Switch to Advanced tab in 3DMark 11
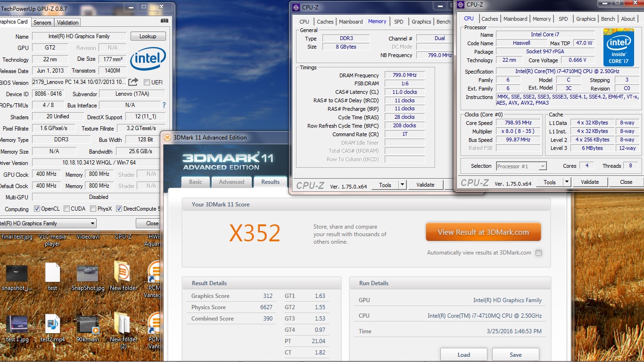 tap(231, 182)
